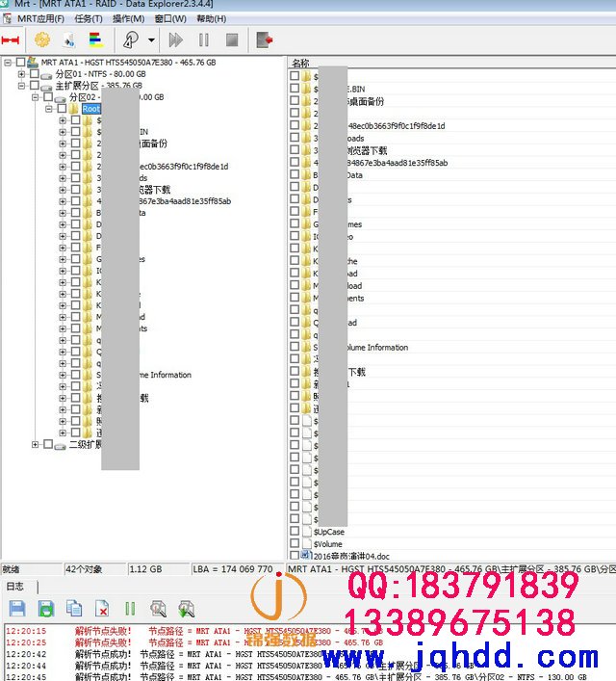
Task: Click the disk icon beside 主扩展分区
Action: (46, 87)
